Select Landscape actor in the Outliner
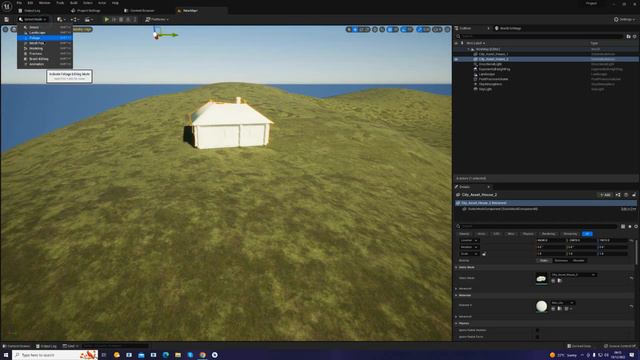The height and width of the screenshot is (360, 640). tap(487, 74)
